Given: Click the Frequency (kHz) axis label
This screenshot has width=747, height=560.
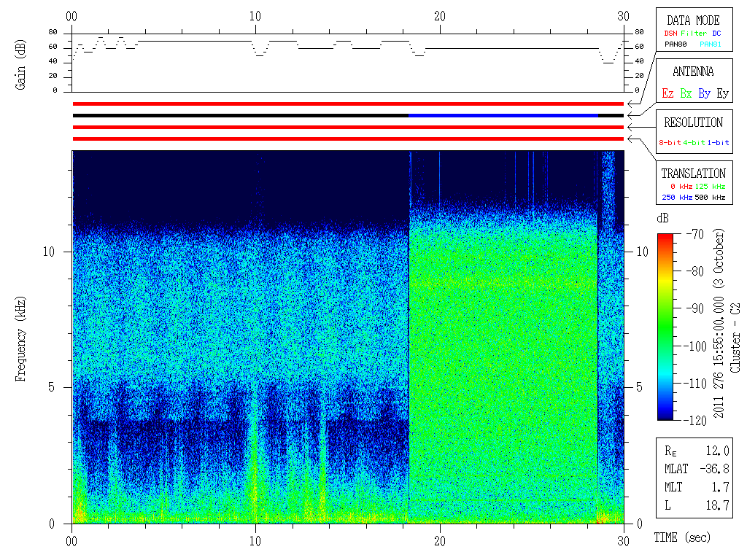Looking at the screenshot, I should [x=20, y=339].
